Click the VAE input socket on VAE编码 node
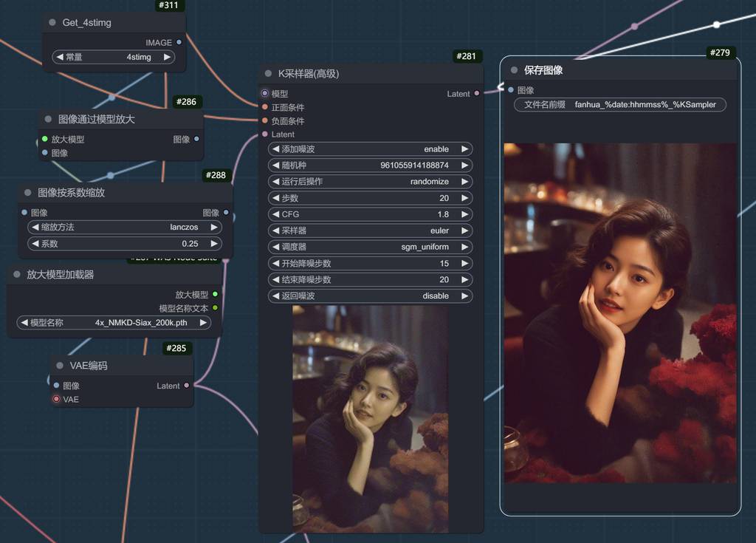The width and height of the screenshot is (756, 543). tap(56, 399)
